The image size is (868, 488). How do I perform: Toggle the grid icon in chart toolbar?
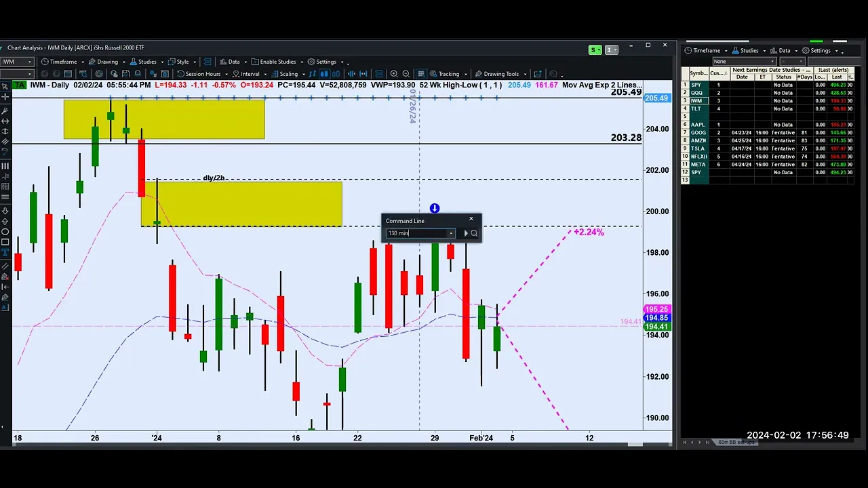(421, 74)
